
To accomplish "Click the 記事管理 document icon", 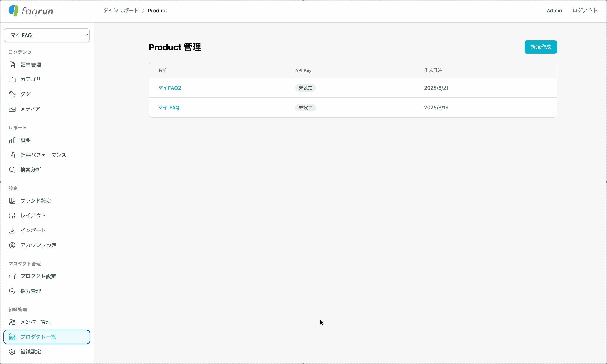I will point(12,65).
